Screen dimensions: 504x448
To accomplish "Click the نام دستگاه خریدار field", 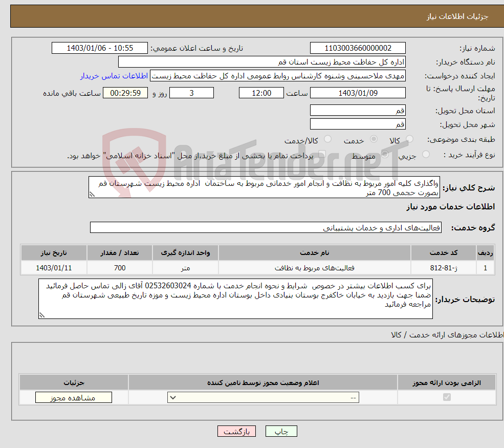I will [261, 62].
